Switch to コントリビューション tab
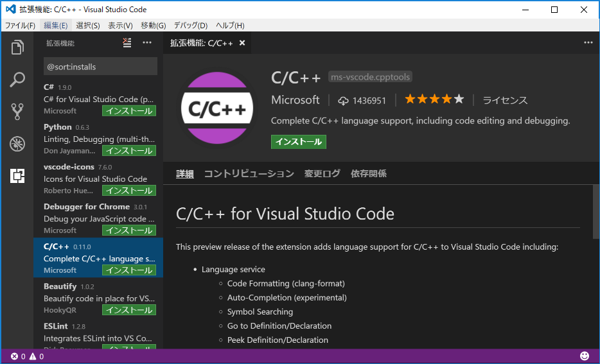 coord(249,173)
